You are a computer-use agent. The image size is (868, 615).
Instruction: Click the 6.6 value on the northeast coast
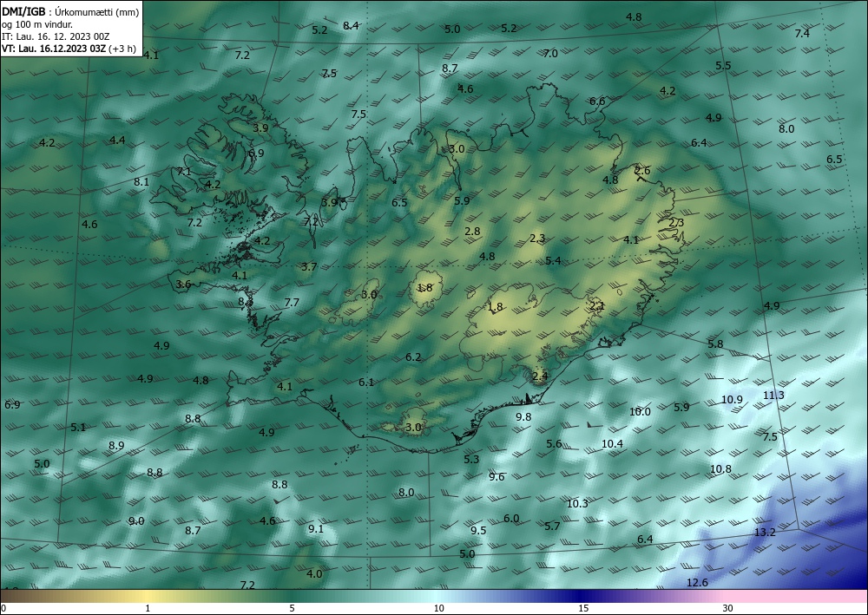(597, 101)
